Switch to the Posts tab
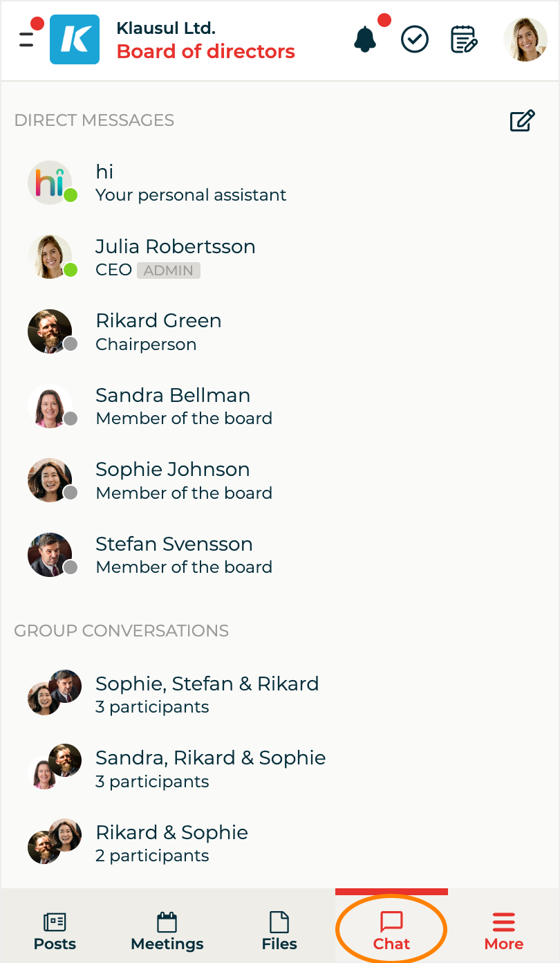This screenshot has width=560, height=963. [55, 931]
